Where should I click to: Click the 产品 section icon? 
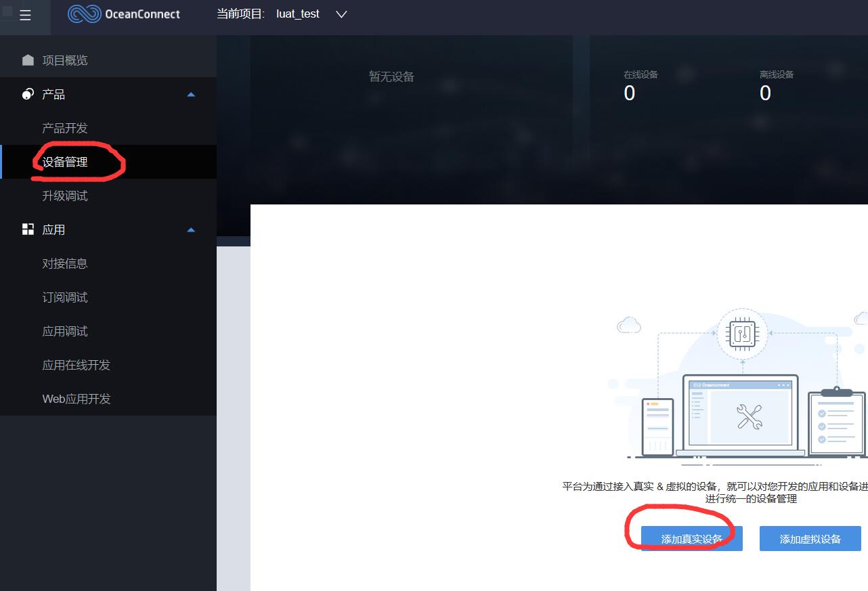pos(28,94)
